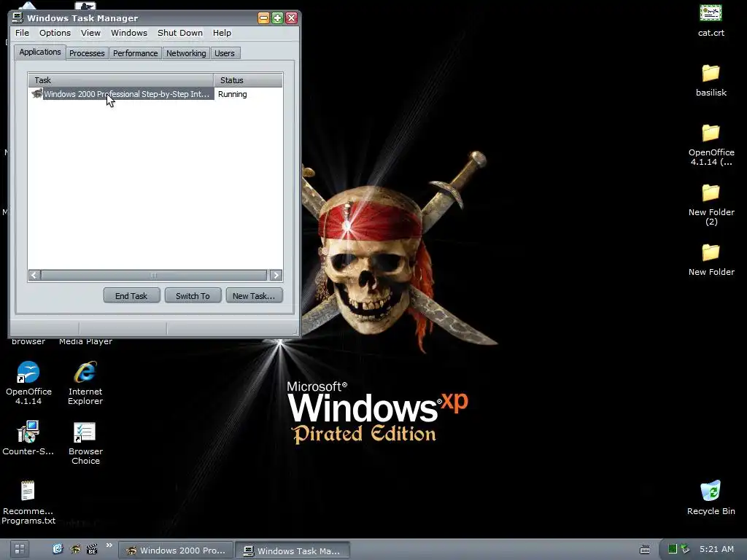747x560 pixels.
Task: Select the OpenOffice 4.1.14 folder on desktop right side
Action: 711,145
